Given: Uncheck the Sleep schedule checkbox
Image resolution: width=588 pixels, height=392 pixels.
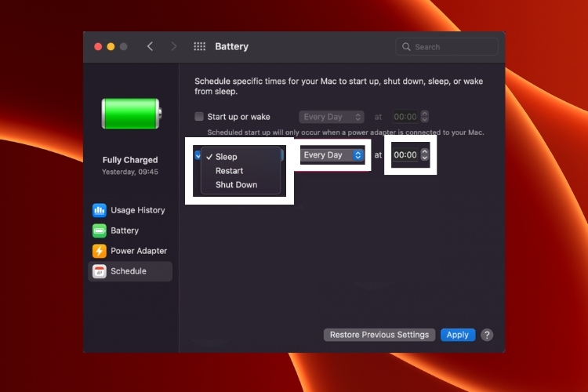Looking at the screenshot, I should [x=198, y=155].
